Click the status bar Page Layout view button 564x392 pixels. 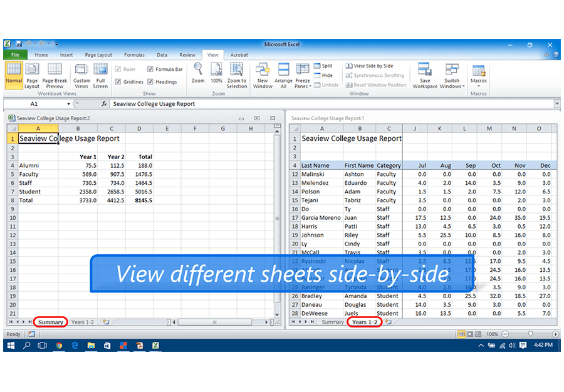[x=470, y=334]
